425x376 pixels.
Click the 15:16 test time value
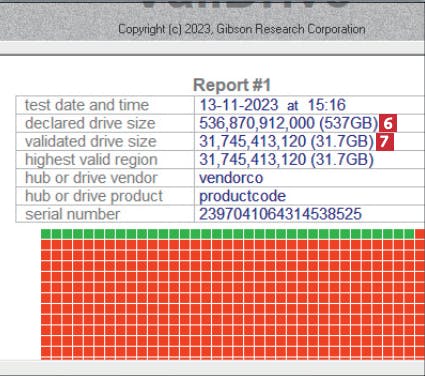coord(326,105)
